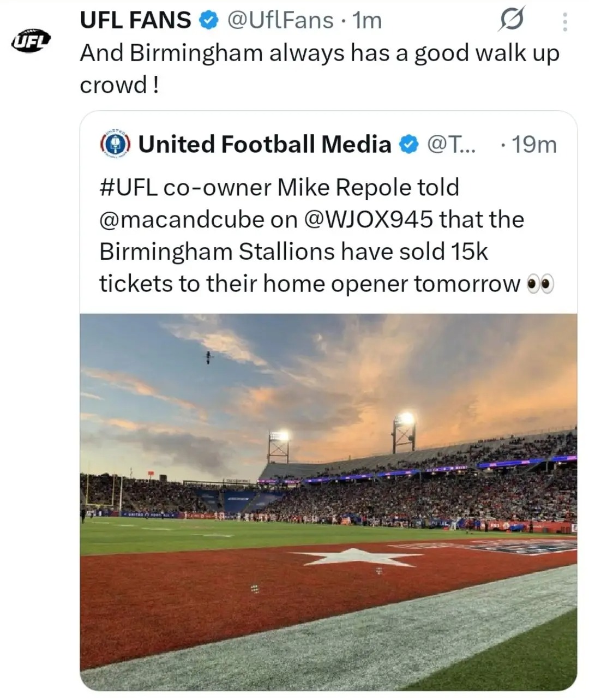
Task: Click the Grok slashed-circle icon
Action: point(512,21)
